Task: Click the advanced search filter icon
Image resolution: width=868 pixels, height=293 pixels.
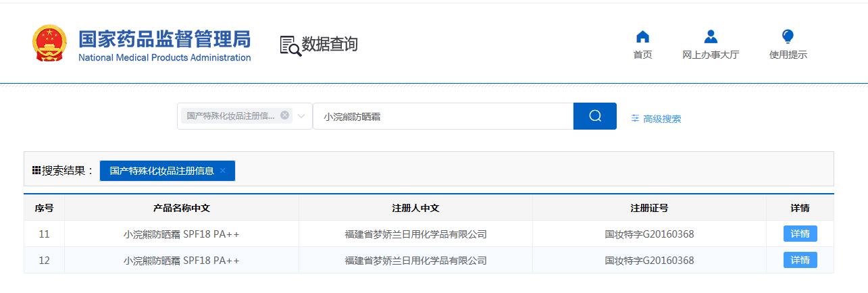Action: (x=635, y=118)
